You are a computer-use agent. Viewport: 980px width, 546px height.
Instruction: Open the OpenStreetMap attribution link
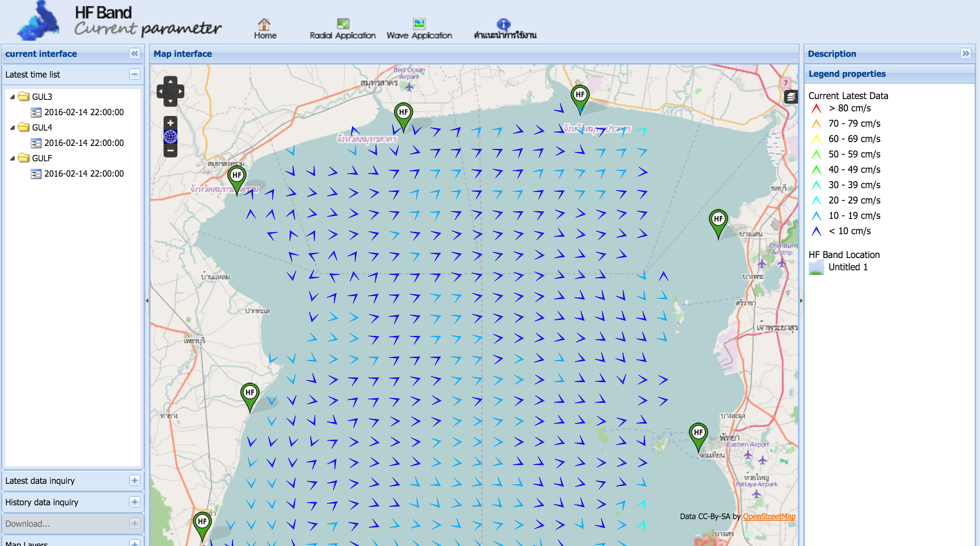tap(769, 516)
